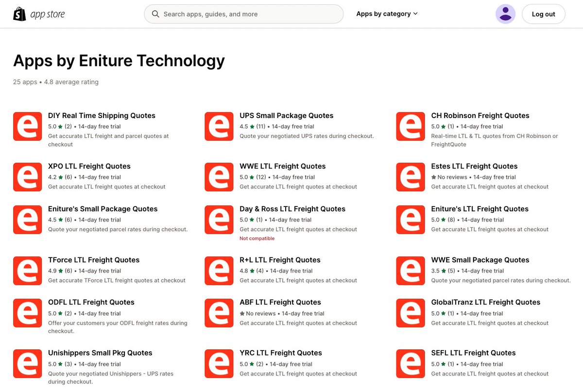Click the Day & Ross LTL Freight icon
The height and width of the screenshot is (392, 583).
tap(219, 220)
